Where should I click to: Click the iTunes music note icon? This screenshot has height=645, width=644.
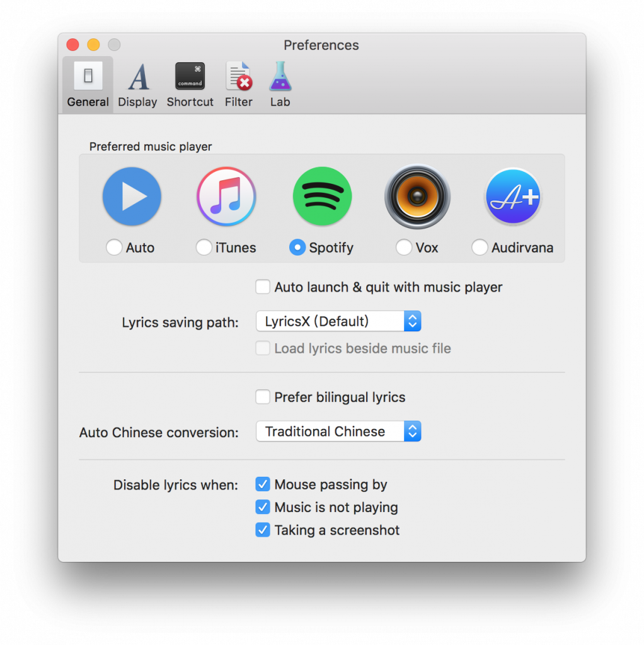pos(226,197)
